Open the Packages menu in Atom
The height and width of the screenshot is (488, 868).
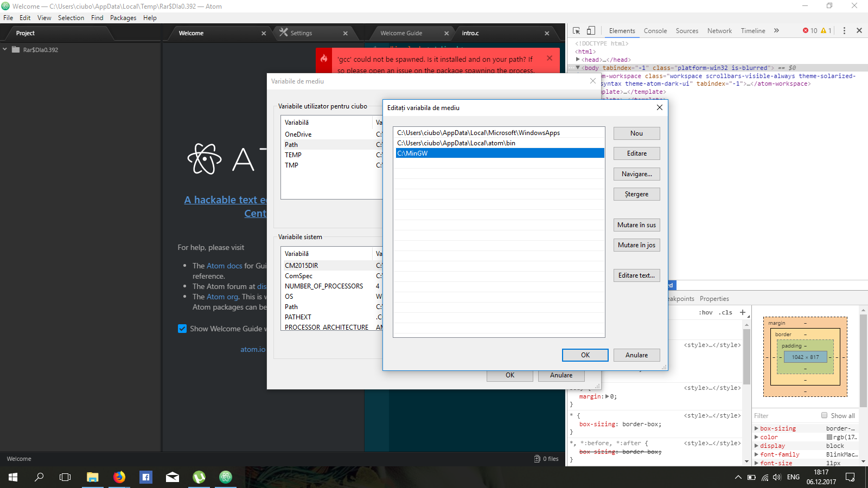click(123, 18)
